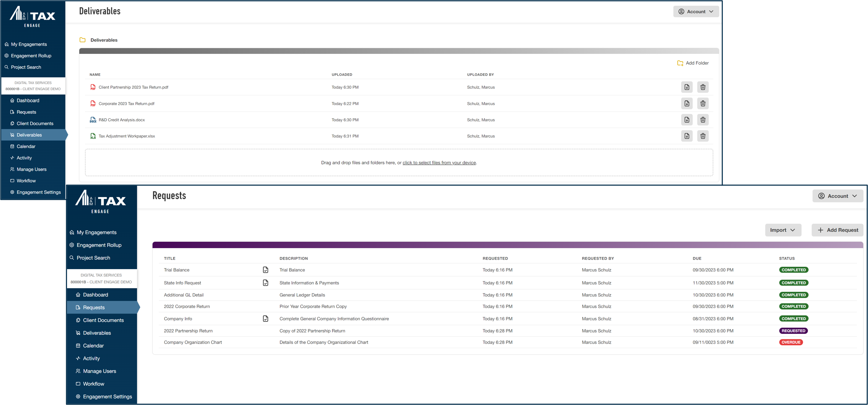868x405 pixels.
Task: Delete Corporate 2023 Tax Return.pdf
Action: (x=703, y=103)
